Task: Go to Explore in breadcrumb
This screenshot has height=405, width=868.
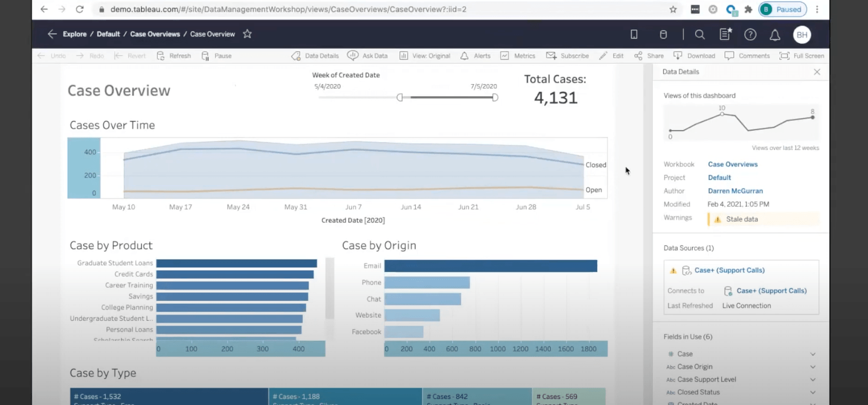Action: 75,34
